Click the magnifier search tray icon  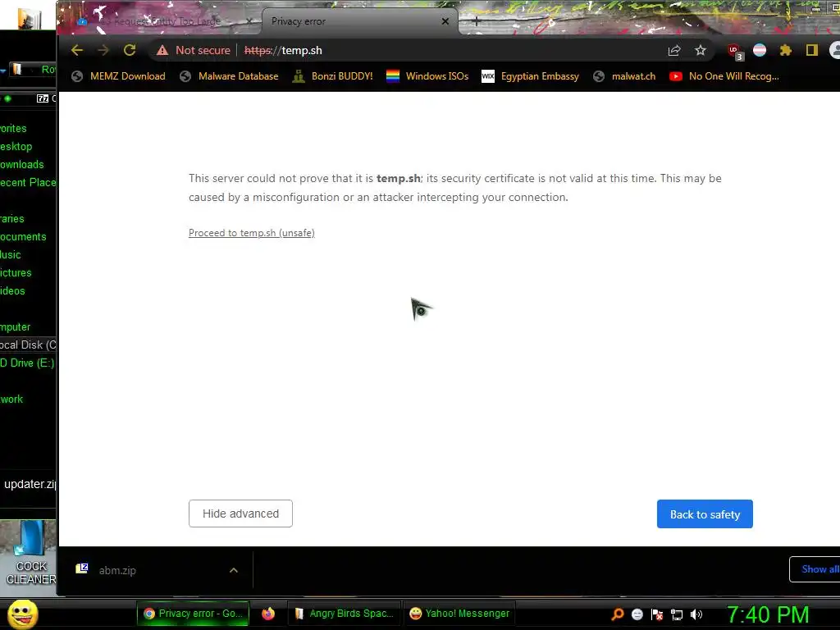[x=618, y=614]
